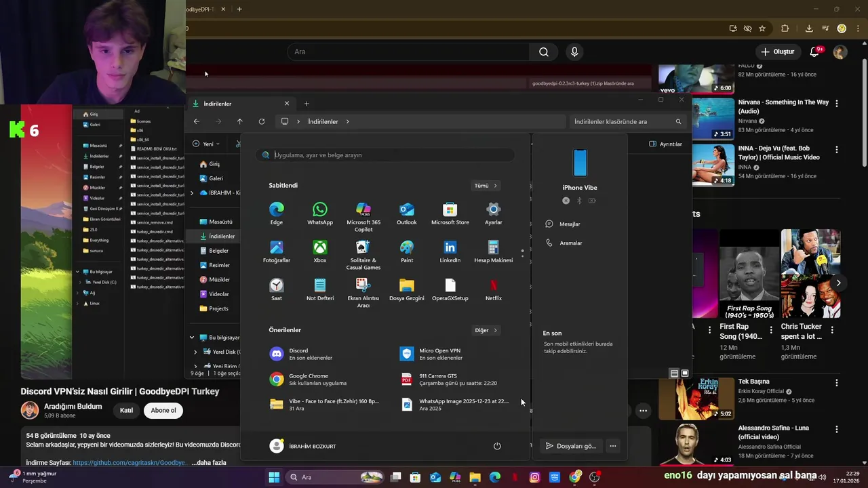Open YouTube notifications bell
Screen dimensions: 868x488
[815, 52]
